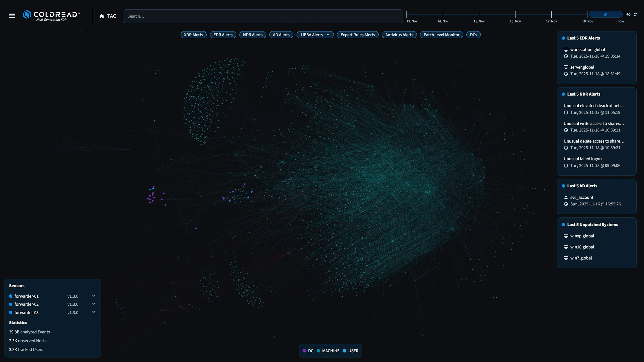The image size is (644, 362).
Task: Click the history clock icon beside timeline
Action: tap(628, 14)
